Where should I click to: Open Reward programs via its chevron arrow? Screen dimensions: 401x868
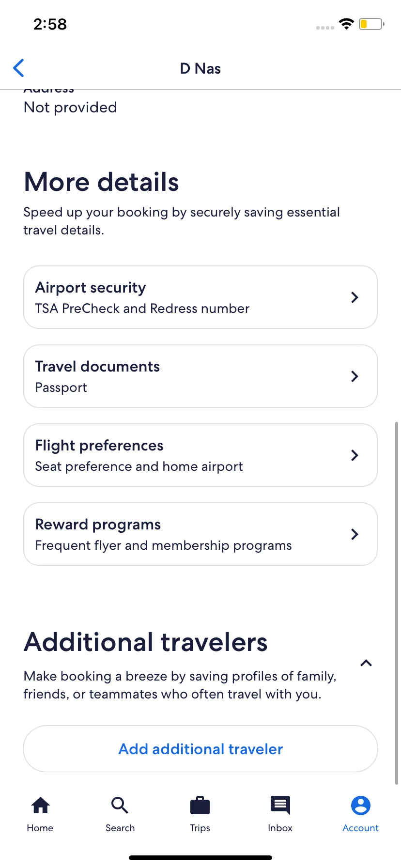tap(355, 534)
